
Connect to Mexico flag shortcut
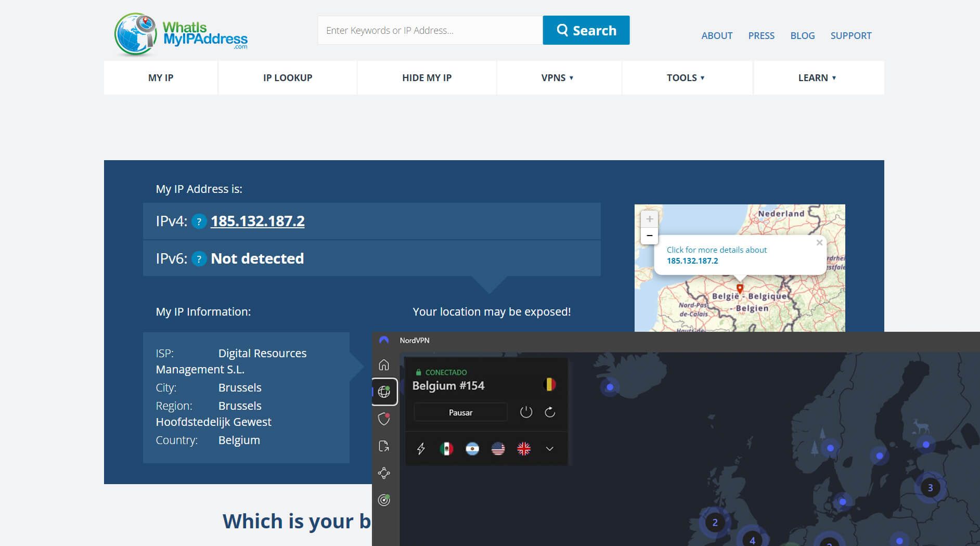point(446,449)
